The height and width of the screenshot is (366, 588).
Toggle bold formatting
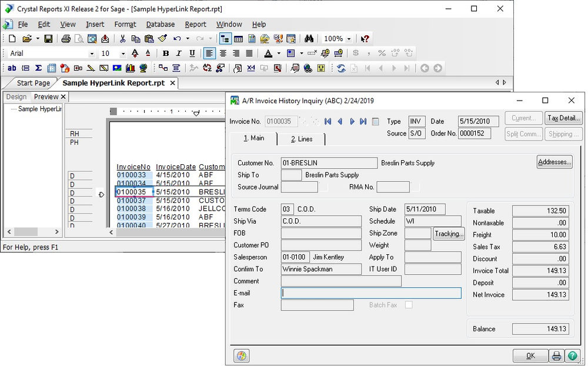165,53
